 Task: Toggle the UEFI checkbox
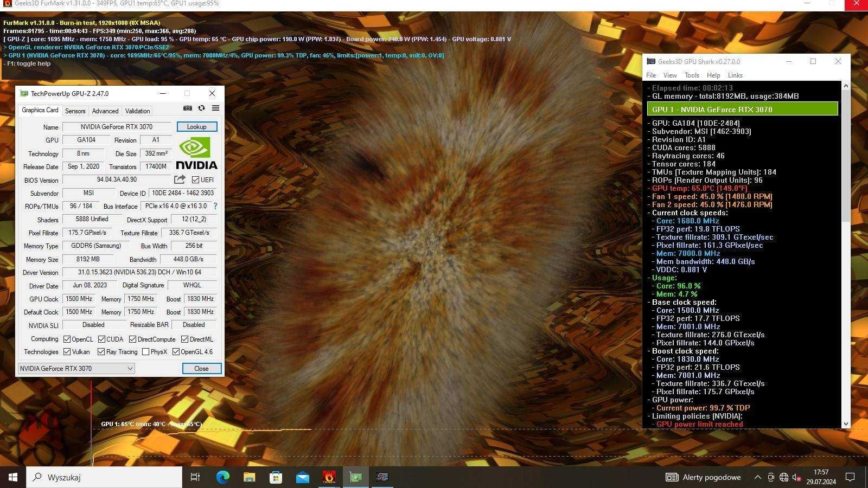[195, 180]
